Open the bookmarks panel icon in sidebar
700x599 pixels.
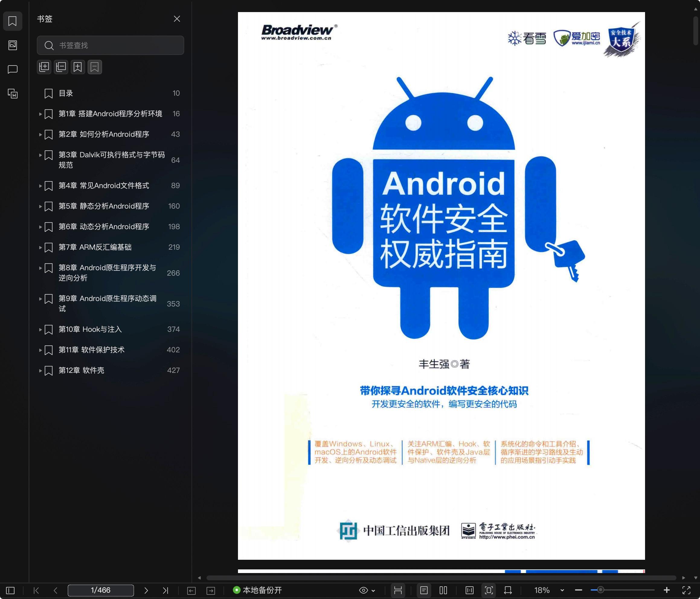click(x=12, y=21)
